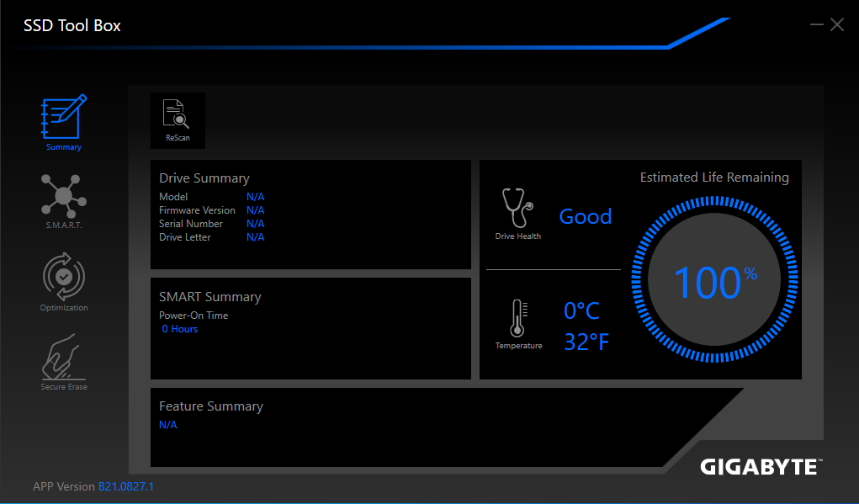Click the 0°C temperature reading

tap(582, 310)
